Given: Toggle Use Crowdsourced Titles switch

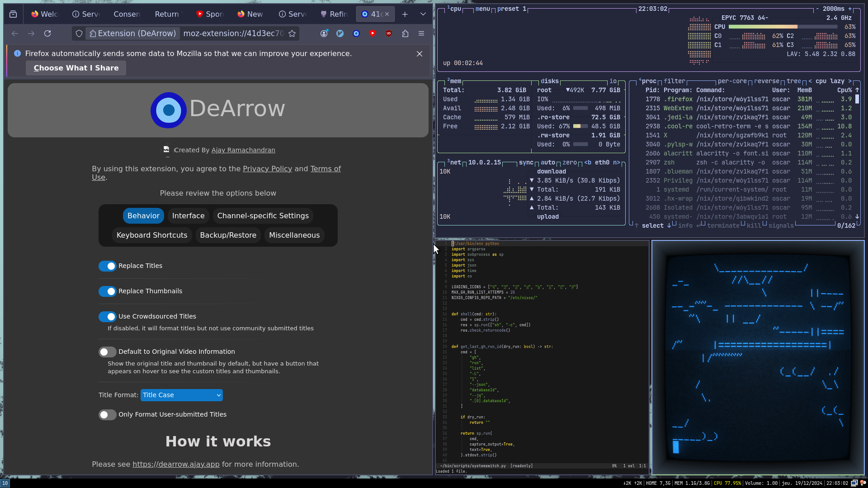Looking at the screenshot, I should click(108, 317).
